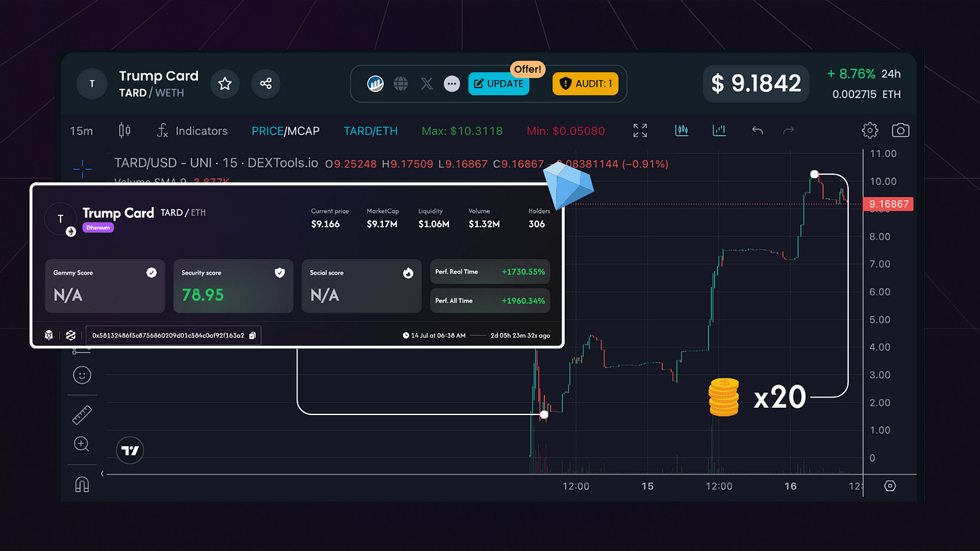Select the crosshair cursor tool

click(x=83, y=169)
